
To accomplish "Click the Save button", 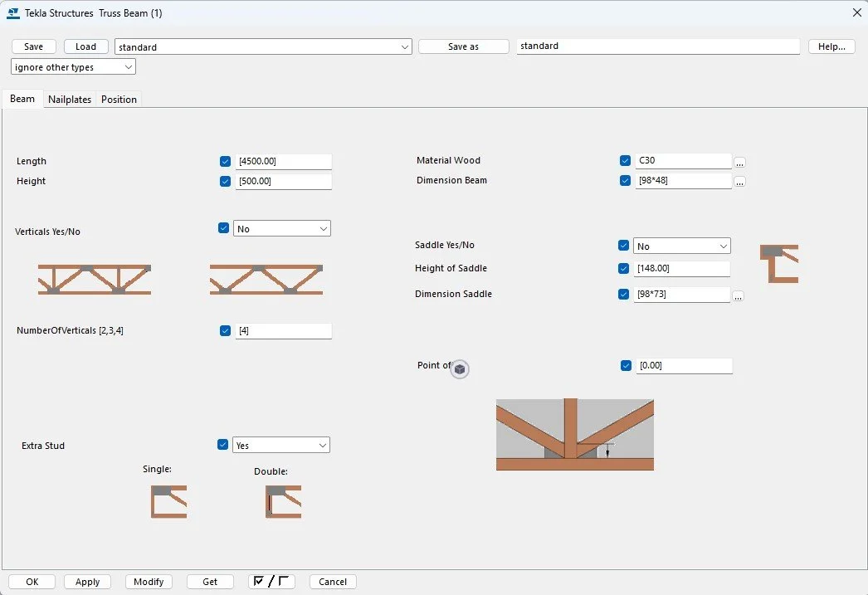I will coord(34,46).
